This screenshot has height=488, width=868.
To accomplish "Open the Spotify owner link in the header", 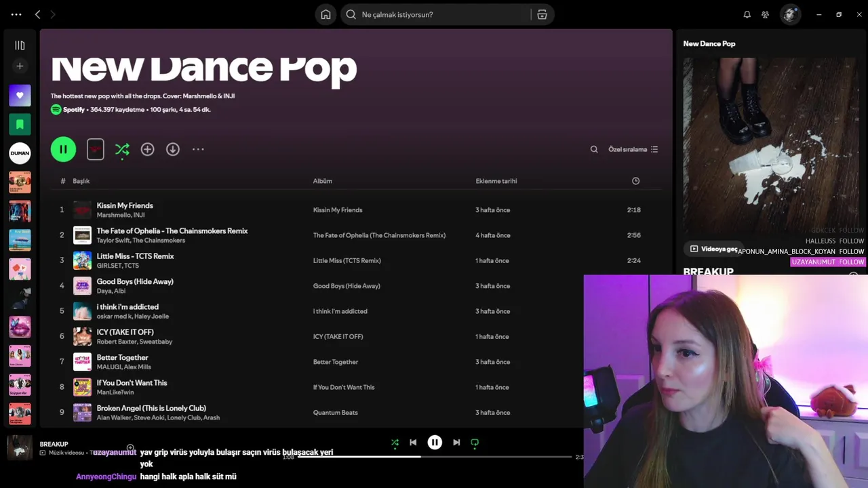I will (73, 109).
